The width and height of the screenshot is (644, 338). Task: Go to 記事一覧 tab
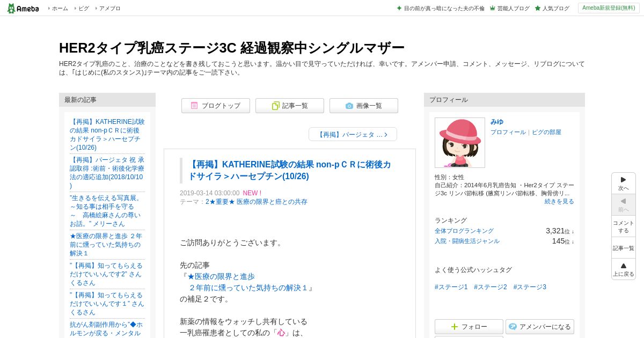(290, 106)
